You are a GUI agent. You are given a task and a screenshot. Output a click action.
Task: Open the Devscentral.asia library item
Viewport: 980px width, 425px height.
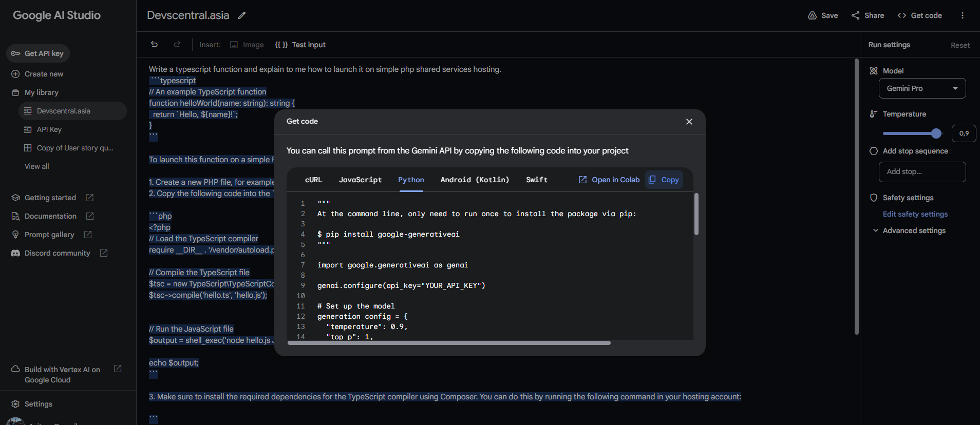pos(72,111)
